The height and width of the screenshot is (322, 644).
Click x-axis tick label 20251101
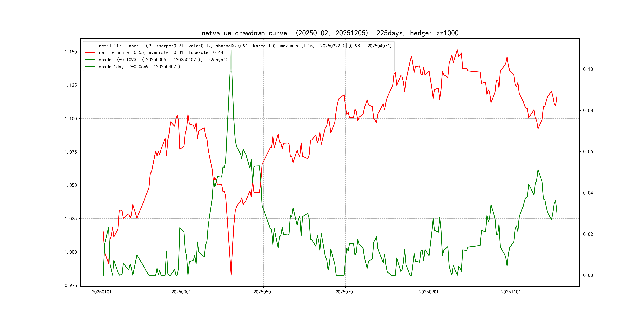[511, 292]
